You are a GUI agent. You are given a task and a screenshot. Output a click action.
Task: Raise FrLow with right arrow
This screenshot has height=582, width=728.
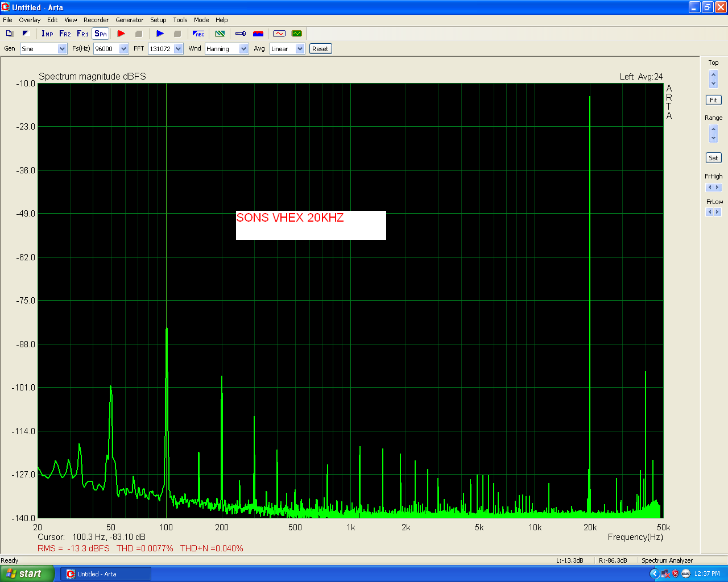[x=717, y=212]
